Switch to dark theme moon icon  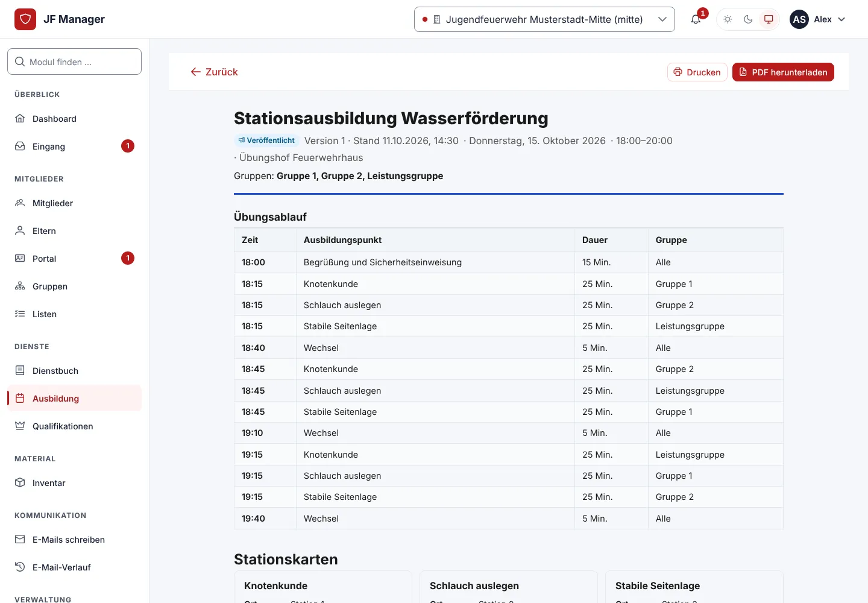[748, 19]
